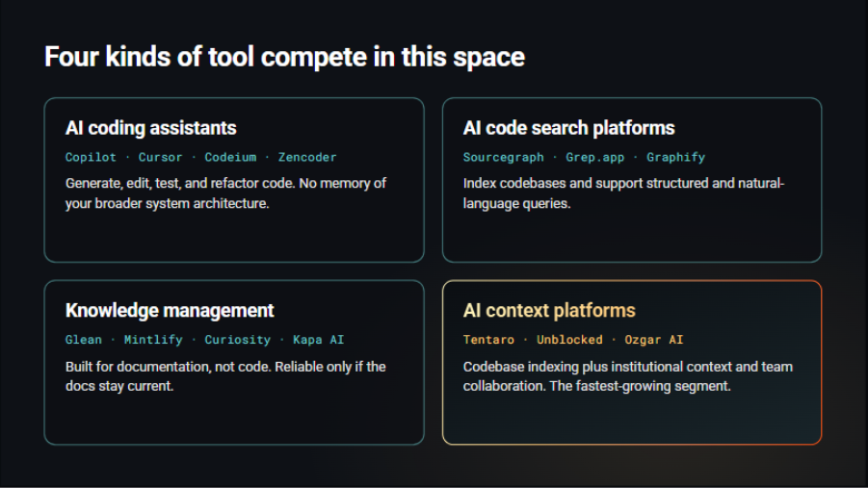Viewport: 868px width, 488px height.
Task: Click the "Generate, edit, test, and refactor code" description
Action: coord(225,193)
